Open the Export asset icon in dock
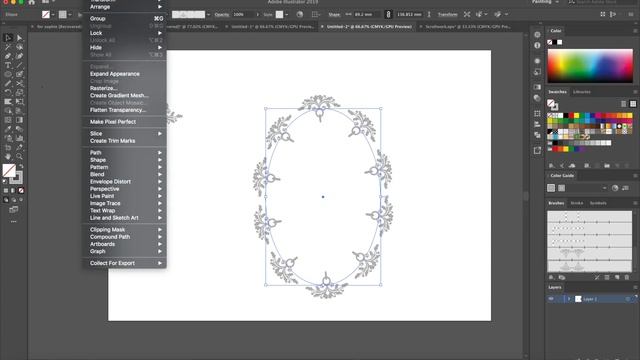The image size is (640, 360). point(537,151)
